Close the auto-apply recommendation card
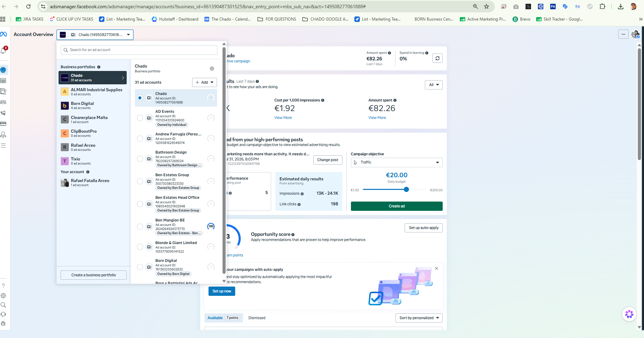 pyautogui.click(x=437, y=268)
